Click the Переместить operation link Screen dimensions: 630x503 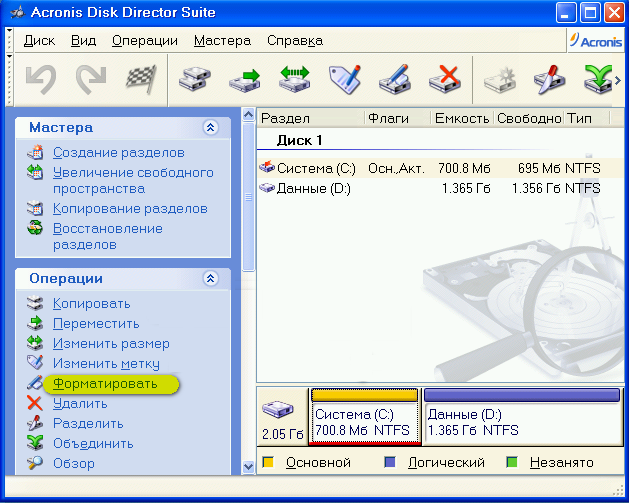tap(96, 323)
